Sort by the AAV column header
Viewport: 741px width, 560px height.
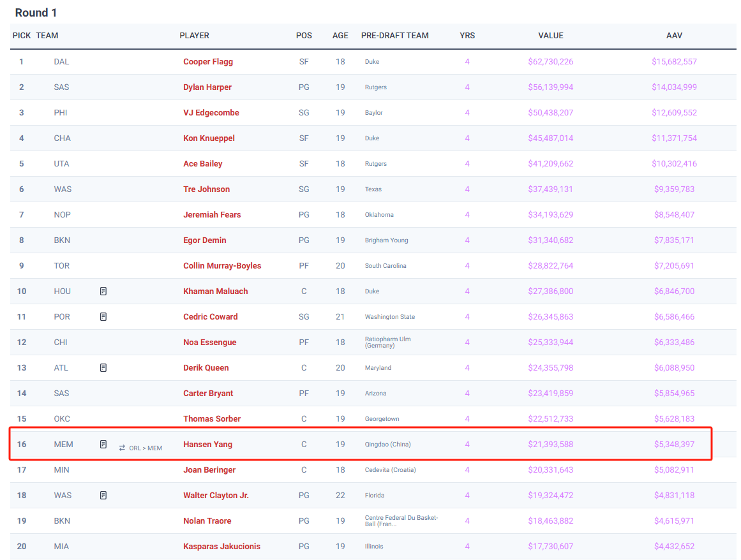(674, 36)
